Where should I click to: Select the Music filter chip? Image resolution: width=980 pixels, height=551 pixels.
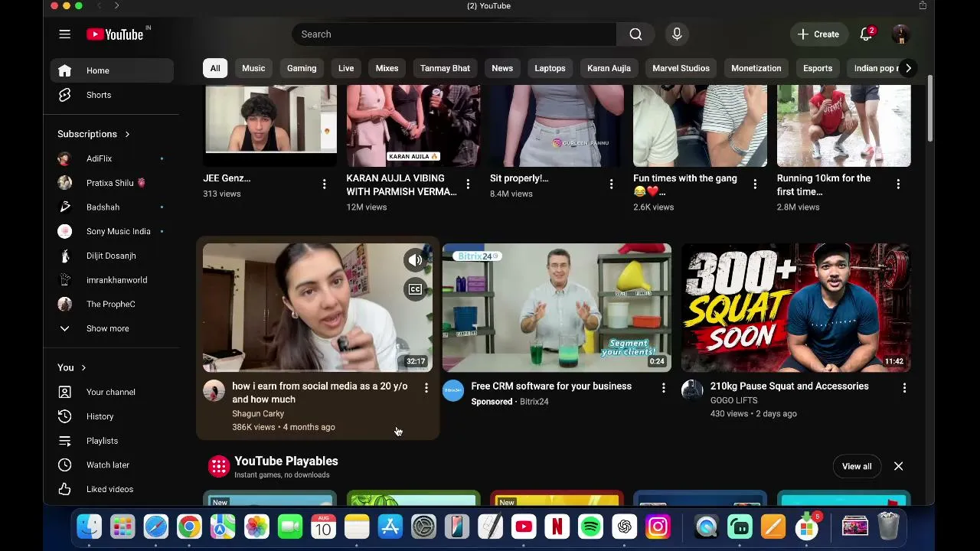click(253, 68)
